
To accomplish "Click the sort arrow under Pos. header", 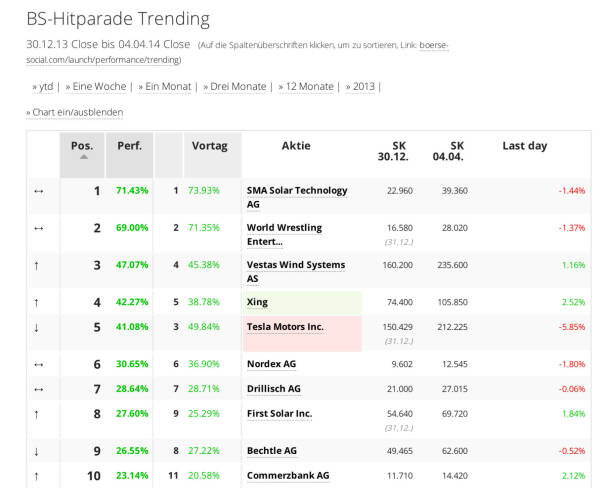I will [x=83, y=157].
